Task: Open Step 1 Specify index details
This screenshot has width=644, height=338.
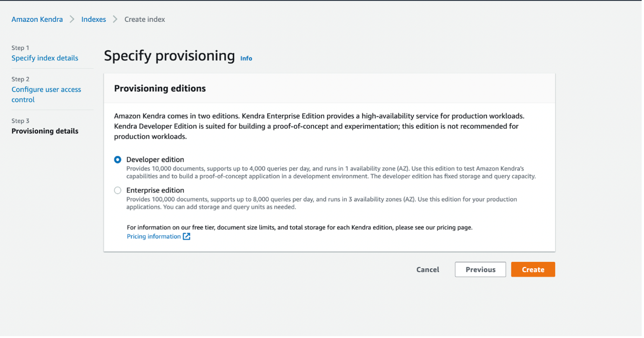Action: [x=45, y=58]
